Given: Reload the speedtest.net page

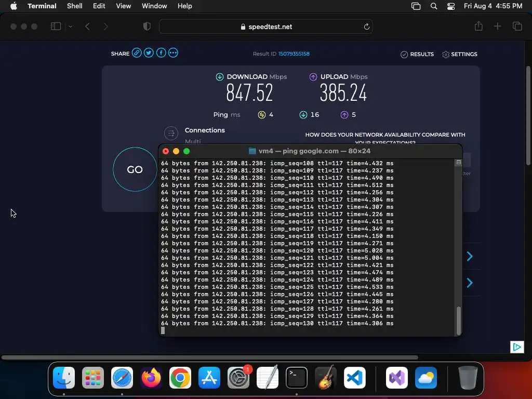Looking at the screenshot, I should tap(366, 26).
